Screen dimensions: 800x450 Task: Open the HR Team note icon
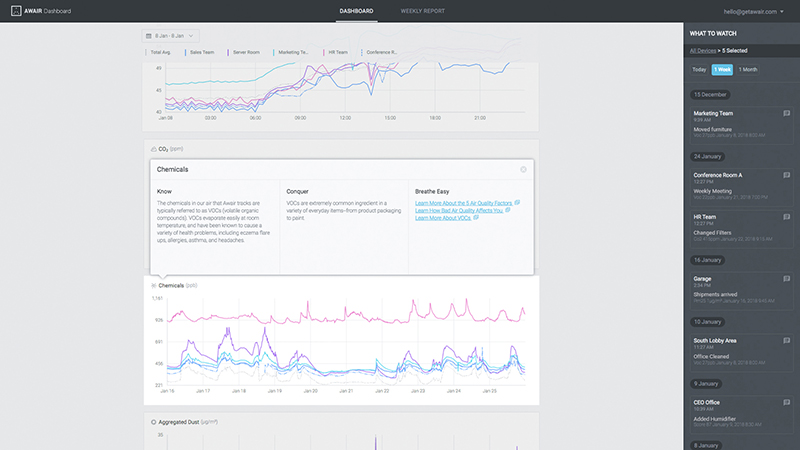(787, 216)
